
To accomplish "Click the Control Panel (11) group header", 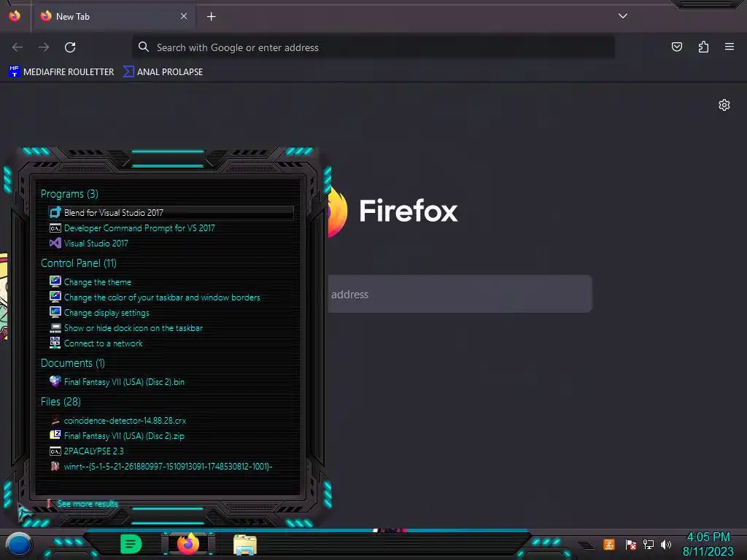I will point(79,262).
